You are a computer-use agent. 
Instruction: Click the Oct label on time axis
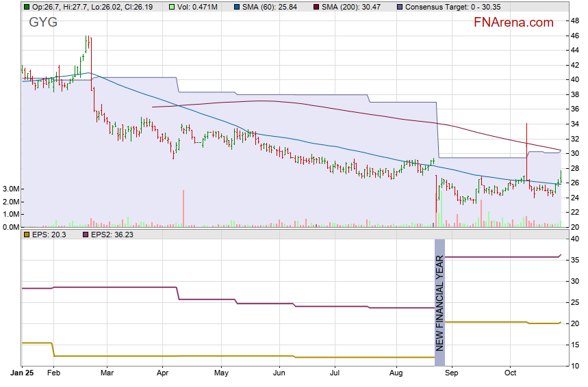pos(510,373)
